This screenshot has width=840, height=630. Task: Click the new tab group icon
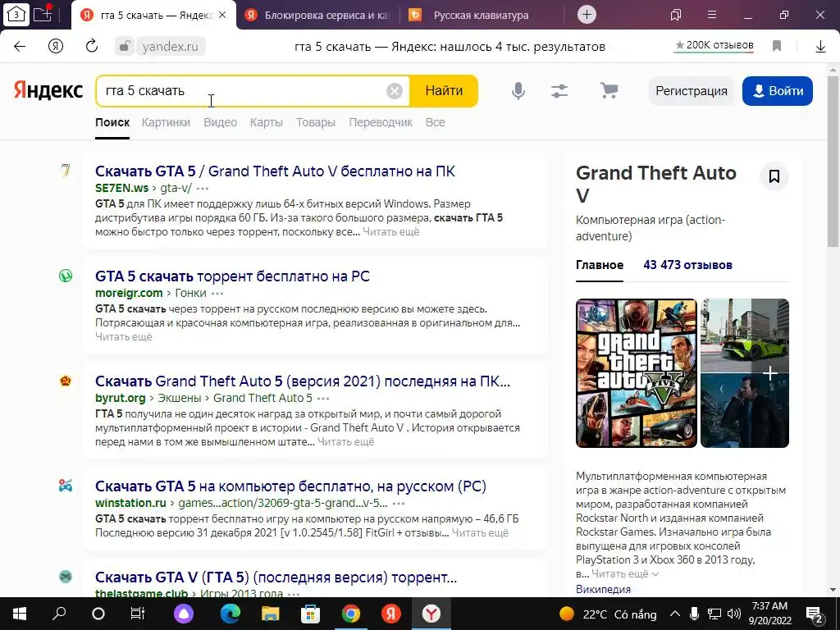pyautogui.click(x=43, y=15)
